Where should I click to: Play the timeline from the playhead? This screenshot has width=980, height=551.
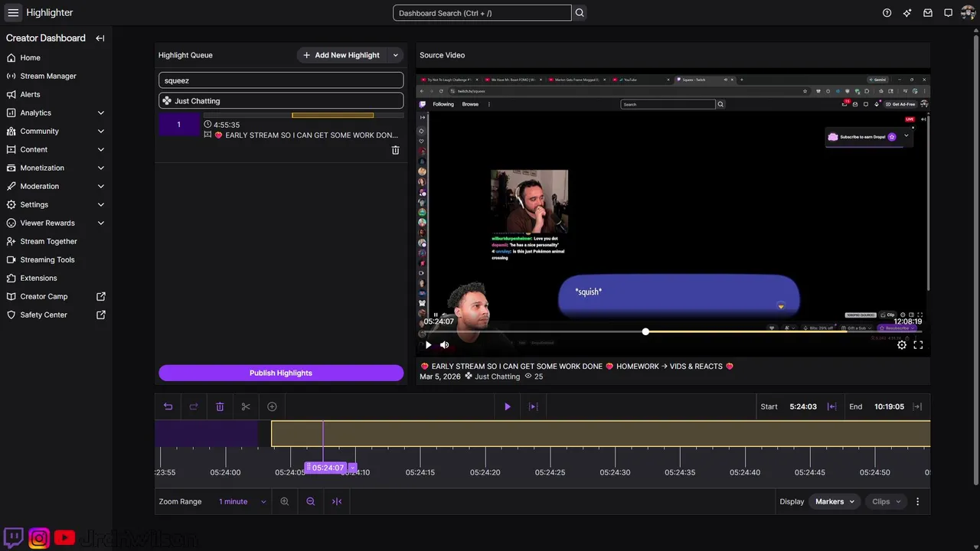point(507,406)
